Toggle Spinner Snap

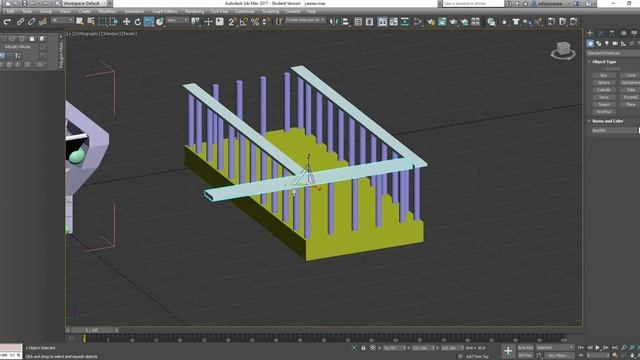[266, 22]
